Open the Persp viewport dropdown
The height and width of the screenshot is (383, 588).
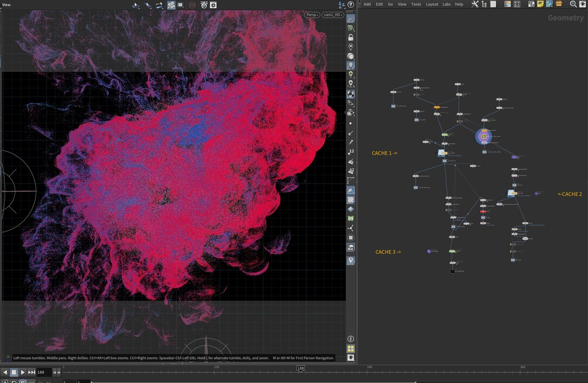tap(312, 15)
